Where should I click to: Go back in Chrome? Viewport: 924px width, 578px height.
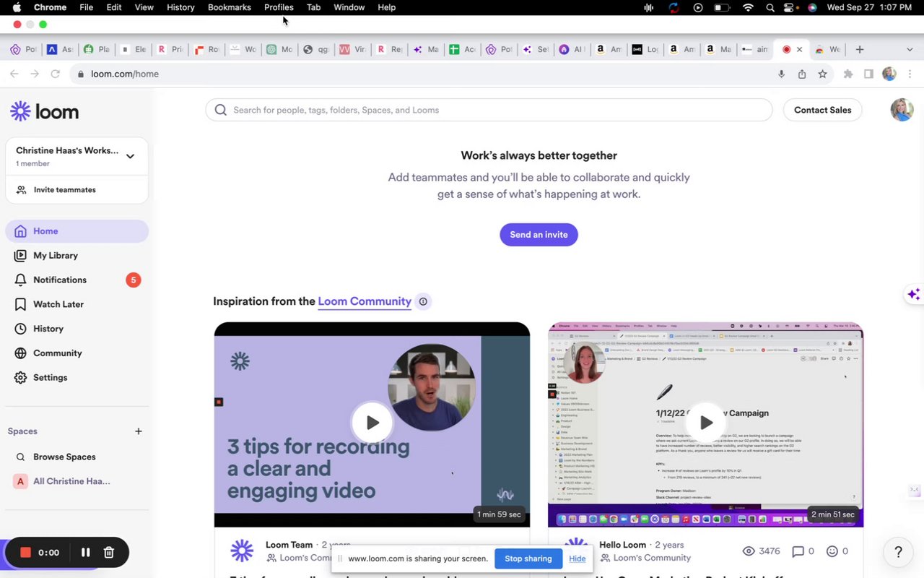14,74
